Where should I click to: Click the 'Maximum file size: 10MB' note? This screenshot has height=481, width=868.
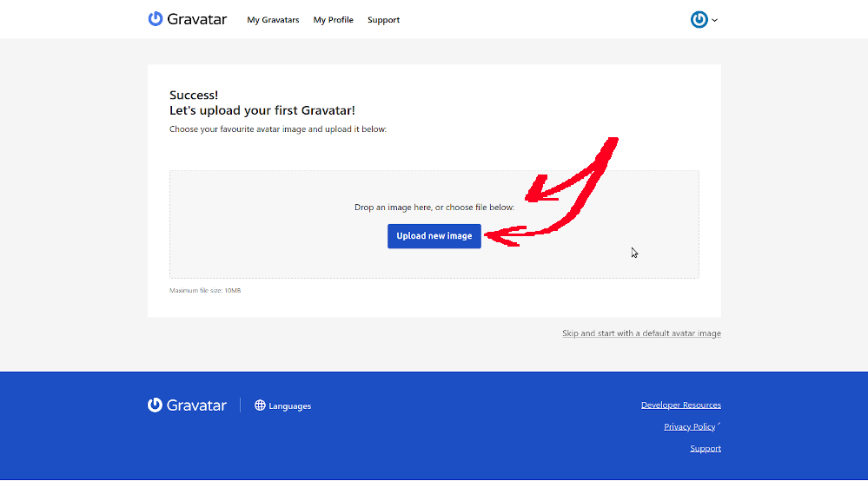tap(205, 290)
